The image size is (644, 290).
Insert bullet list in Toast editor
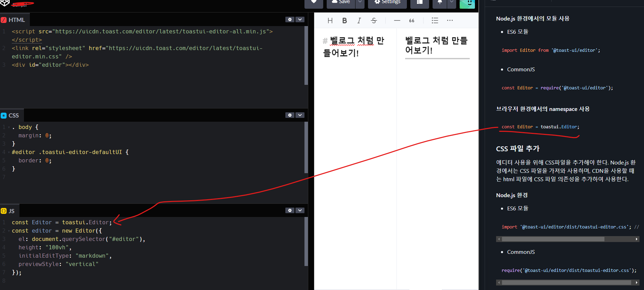435,21
